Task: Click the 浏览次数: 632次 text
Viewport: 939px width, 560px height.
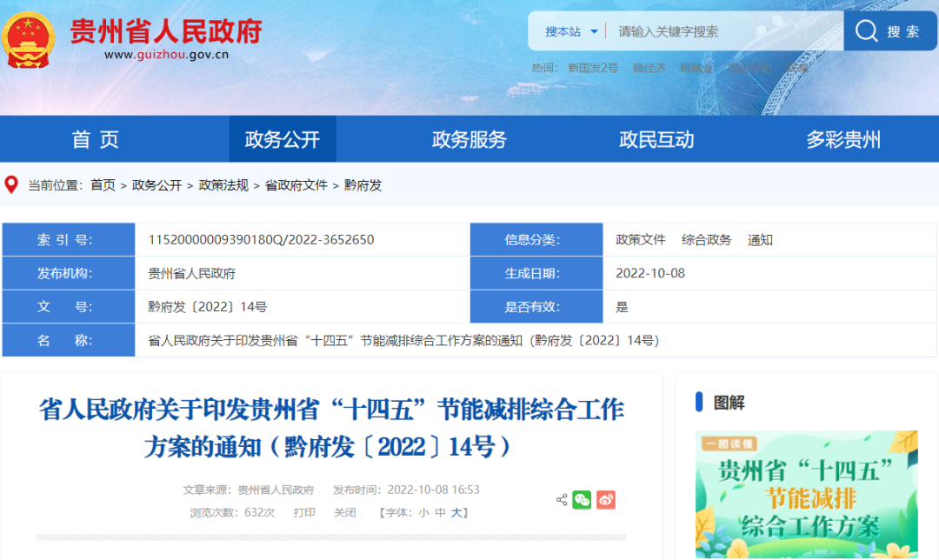Action: click(232, 513)
